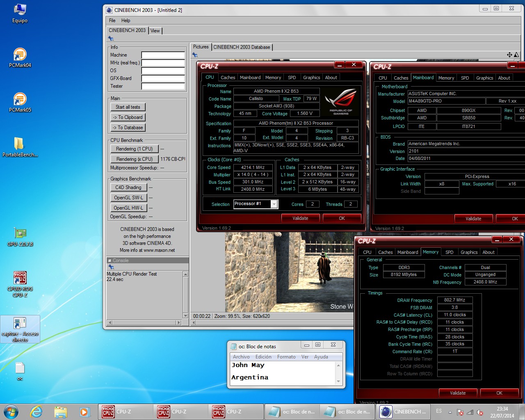Open the Windows Start menu
525x420 pixels.
tap(11, 412)
